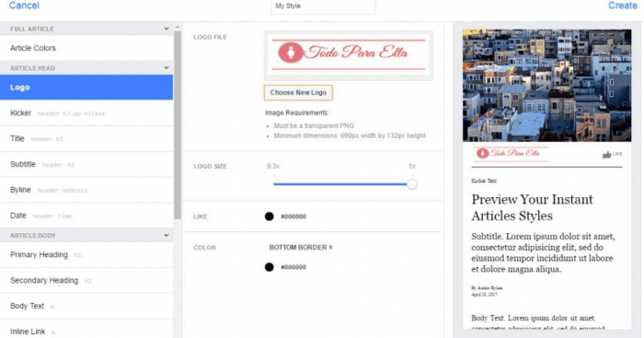Collapse the Full Article section chevron
This screenshot has height=338, width=644.
point(167,29)
